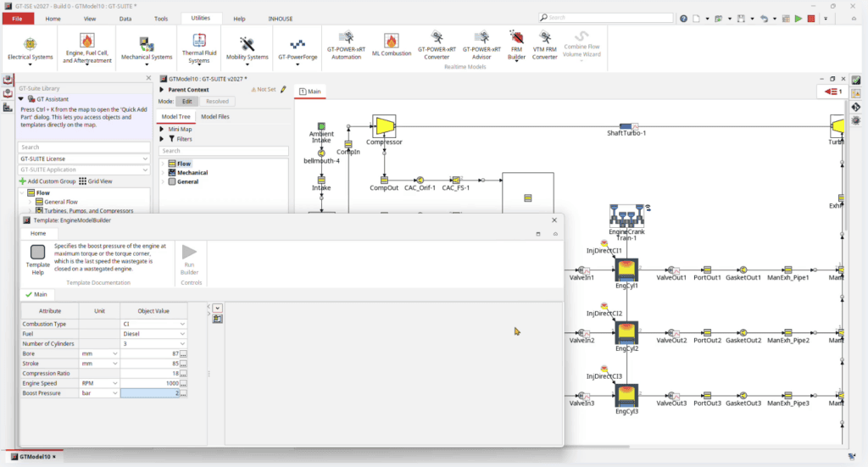Viewport: 868px width, 467px height.
Task: Select EngineCrankTrain-1 part on map
Action: click(626, 216)
